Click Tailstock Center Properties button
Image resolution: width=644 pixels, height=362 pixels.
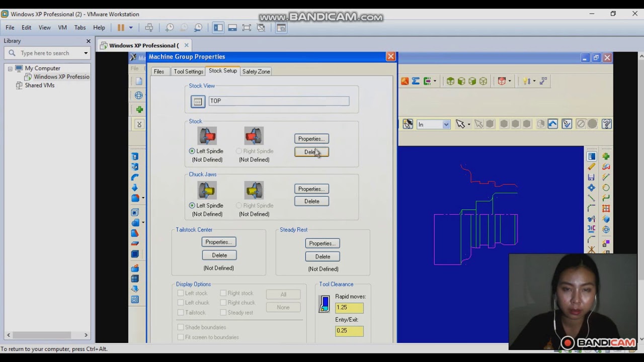[219, 242]
